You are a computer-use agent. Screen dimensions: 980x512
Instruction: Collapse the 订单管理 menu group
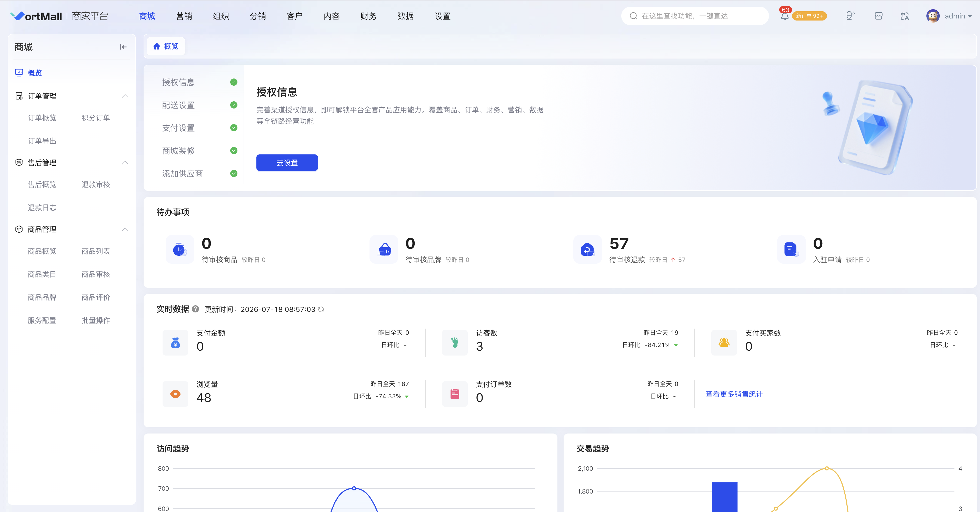click(125, 96)
